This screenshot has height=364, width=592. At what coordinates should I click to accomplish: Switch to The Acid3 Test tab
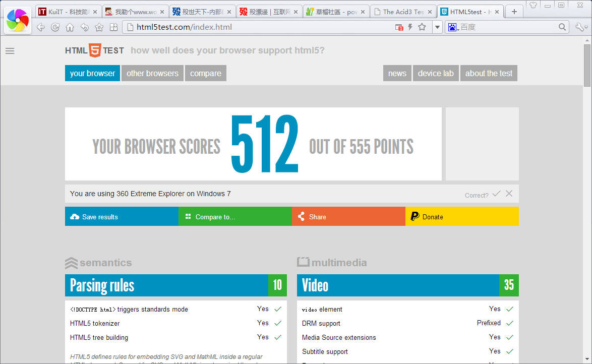[403, 12]
